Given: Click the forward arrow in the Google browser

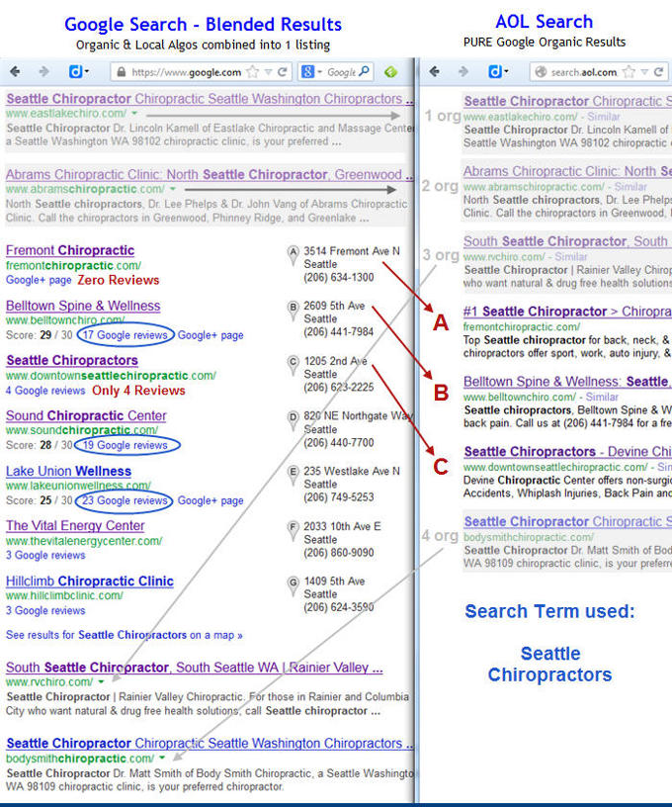Looking at the screenshot, I should 43,72.
